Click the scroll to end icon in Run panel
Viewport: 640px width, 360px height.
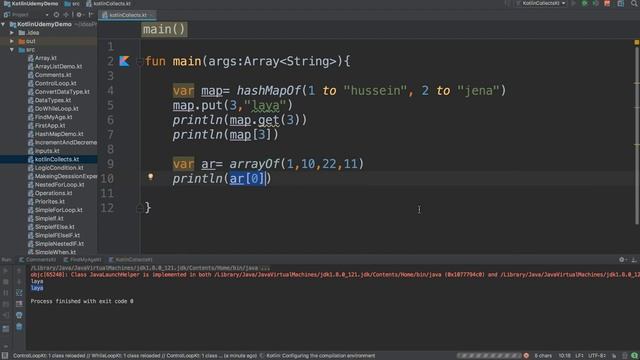pos(19,304)
